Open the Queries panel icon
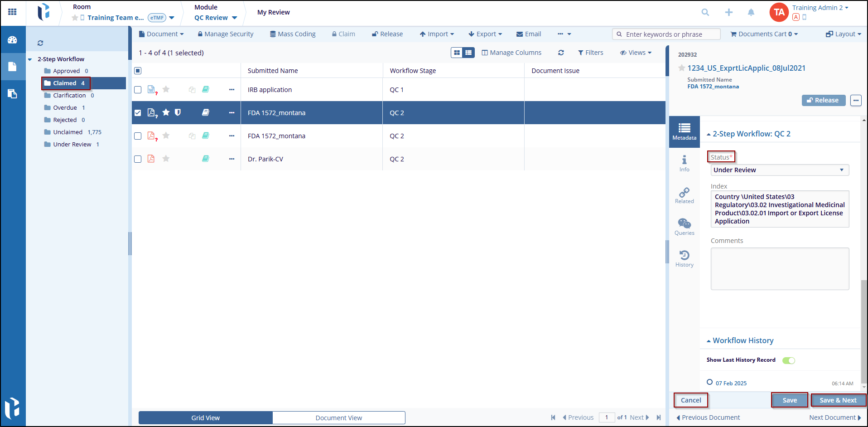Image resolution: width=868 pixels, height=427 pixels. tap(684, 226)
